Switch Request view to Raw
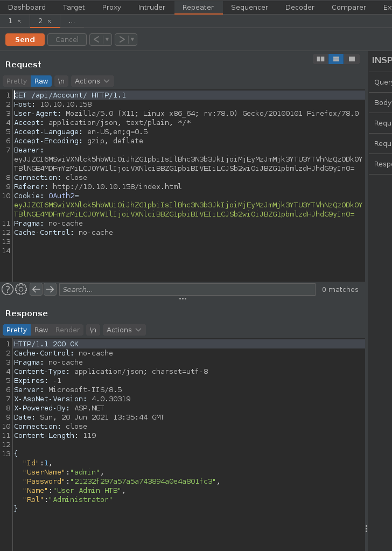This screenshot has width=392, height=551. point(41,81)
